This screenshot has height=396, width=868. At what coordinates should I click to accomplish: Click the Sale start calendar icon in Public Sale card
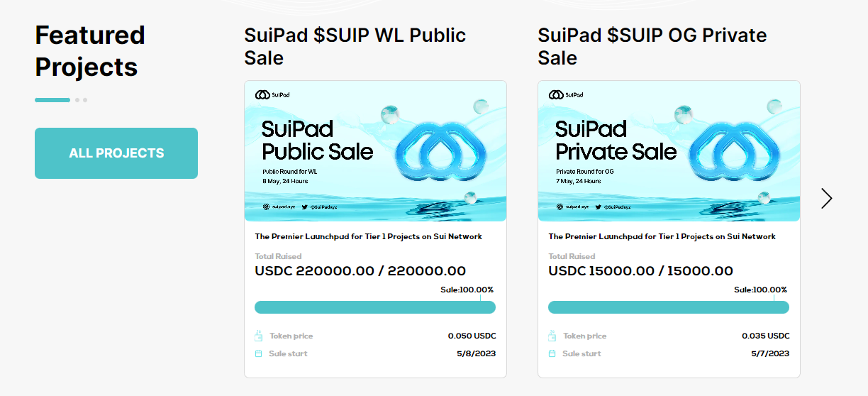point(258,353)
